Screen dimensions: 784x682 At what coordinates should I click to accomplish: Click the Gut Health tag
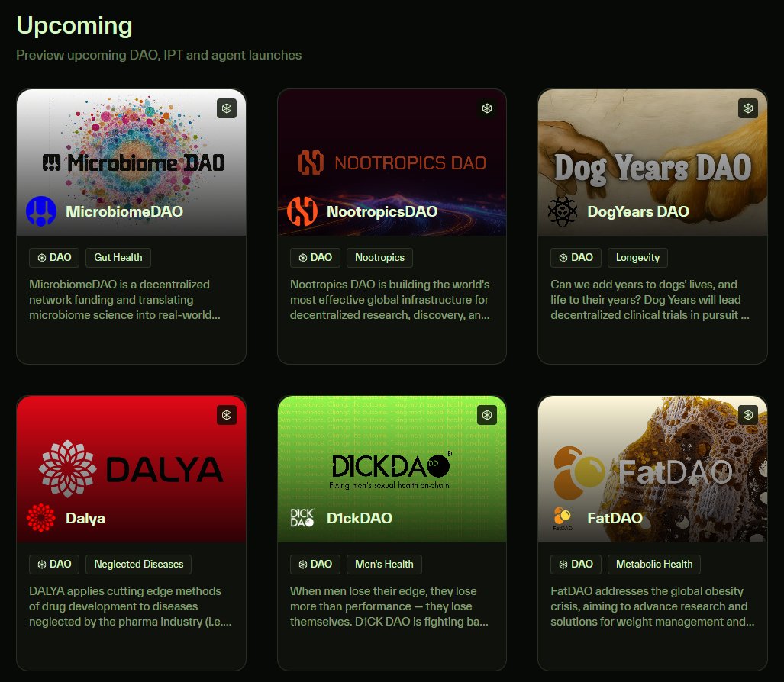pyautogui.click(x=118, y=257)
